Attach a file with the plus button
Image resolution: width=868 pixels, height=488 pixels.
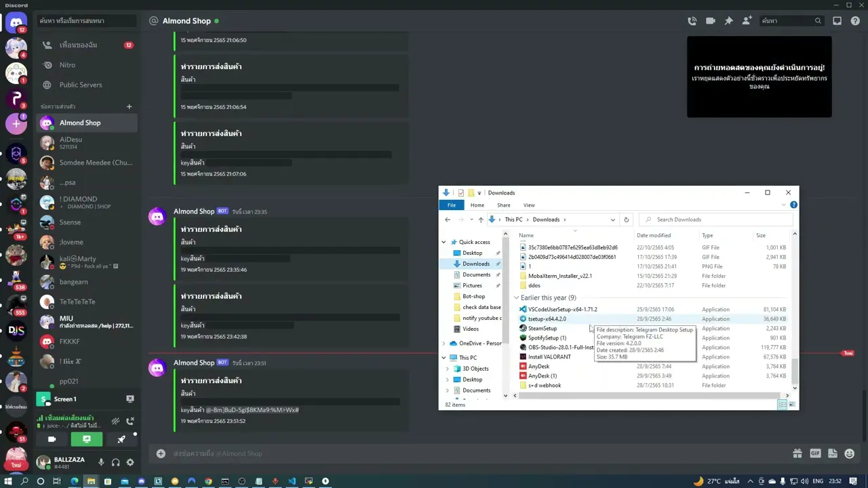point(161,453)
